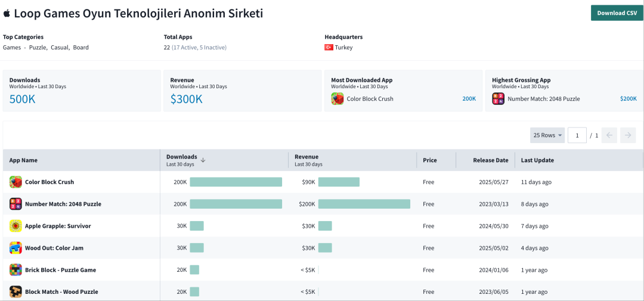Click Highest Grossing App Number Match icon
644x301 pixels.
(x=499, y=99)
